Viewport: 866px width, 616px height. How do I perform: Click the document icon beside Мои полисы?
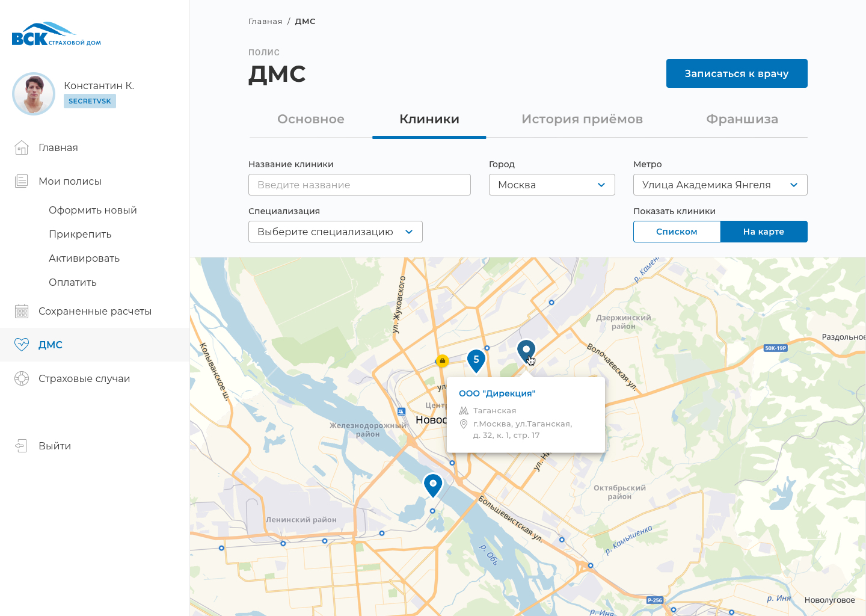(x=22, y=181)
